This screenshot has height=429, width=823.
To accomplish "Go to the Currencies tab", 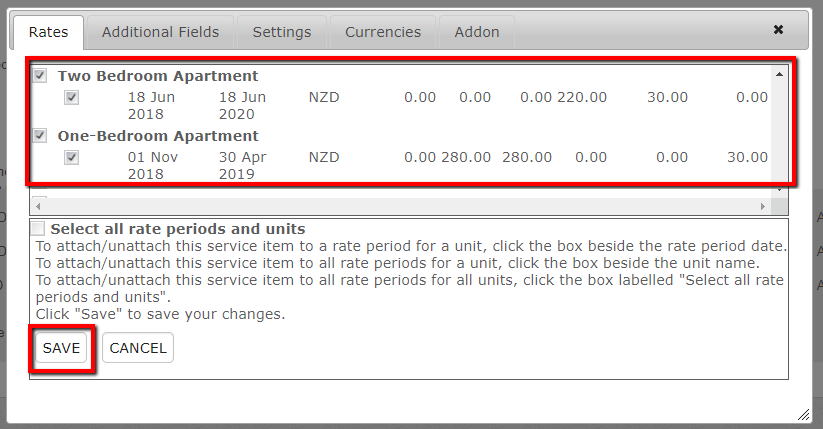I will click(383, 32).
